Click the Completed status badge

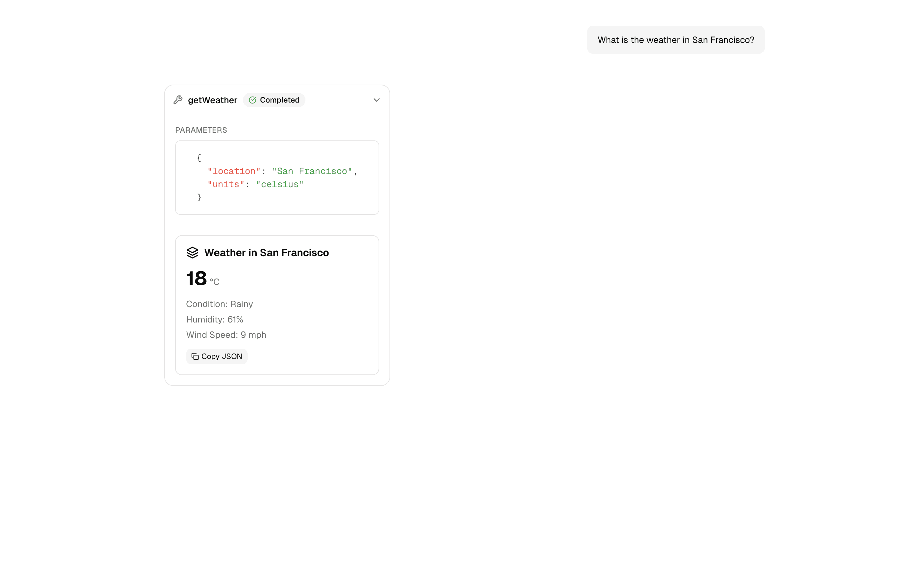click(274, 100)
